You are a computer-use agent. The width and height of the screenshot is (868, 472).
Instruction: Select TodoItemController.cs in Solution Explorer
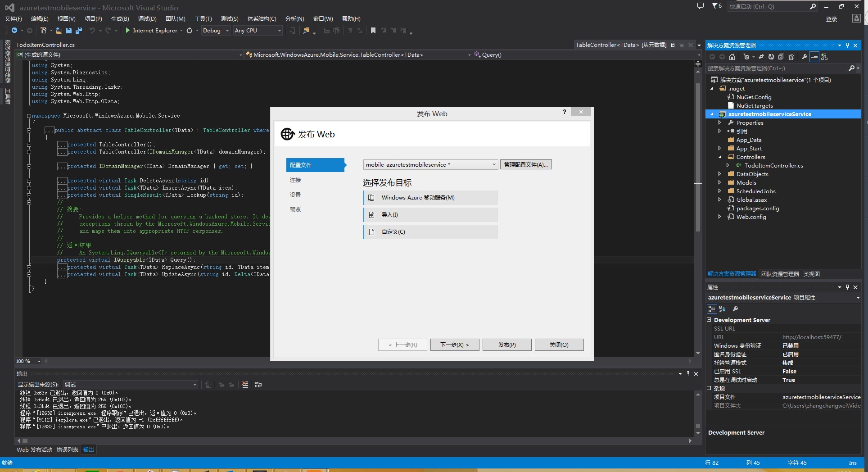click(773, 165)
